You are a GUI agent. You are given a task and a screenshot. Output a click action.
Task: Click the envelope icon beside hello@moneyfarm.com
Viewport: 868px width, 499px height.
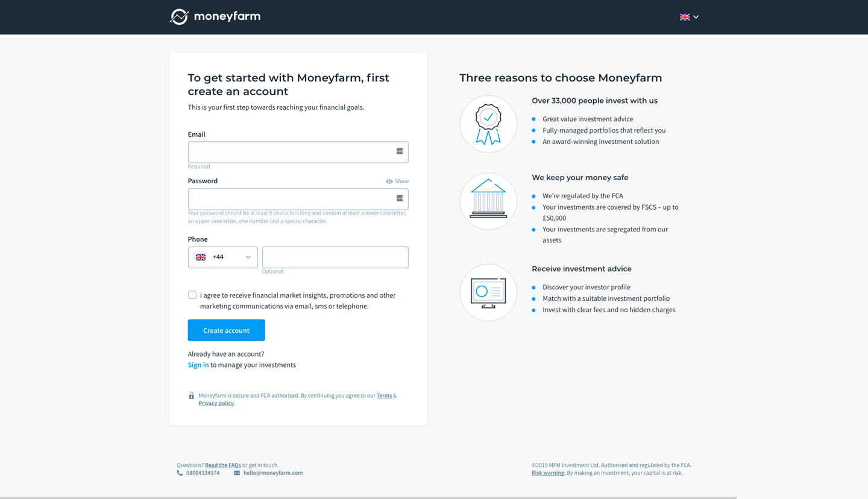(x=237, y=473)
